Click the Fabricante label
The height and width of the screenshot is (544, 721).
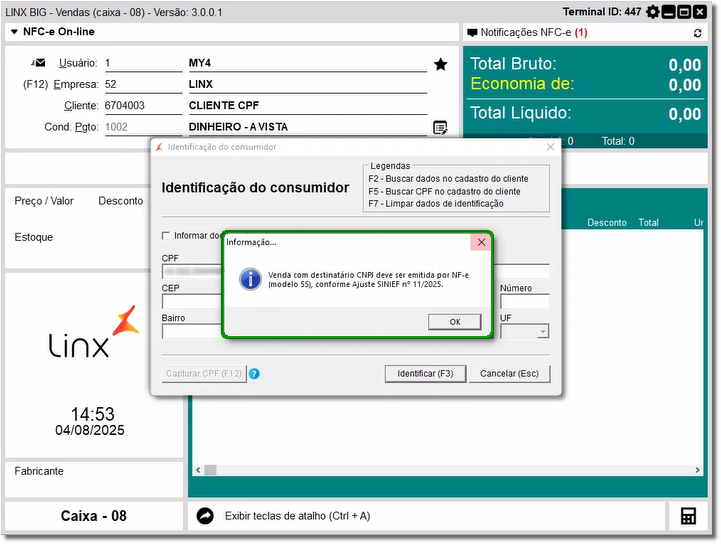pos(39,471)
